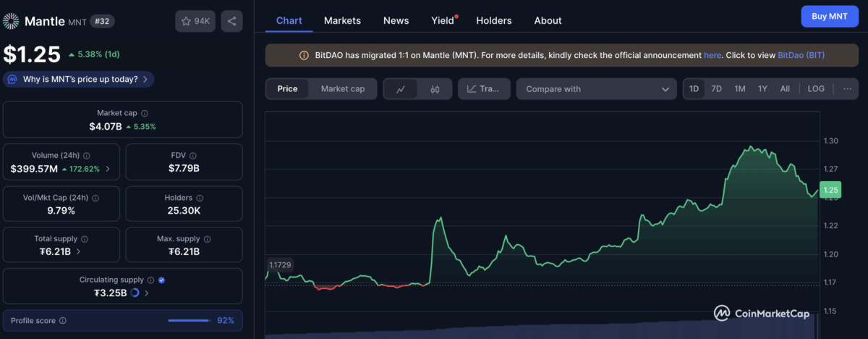868x339 pixels.
Task: Click the $7.79B FDV value
Action: click(x=184, y=168)
